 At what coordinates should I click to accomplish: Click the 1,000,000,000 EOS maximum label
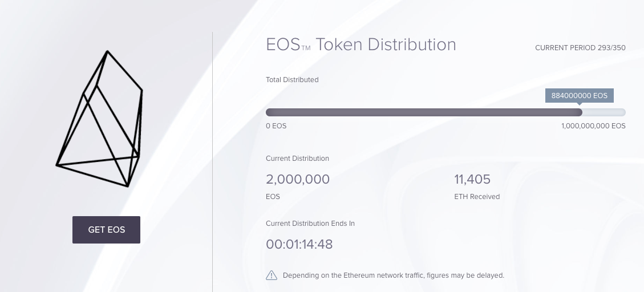pyautogui.click(x=593, y=125)
